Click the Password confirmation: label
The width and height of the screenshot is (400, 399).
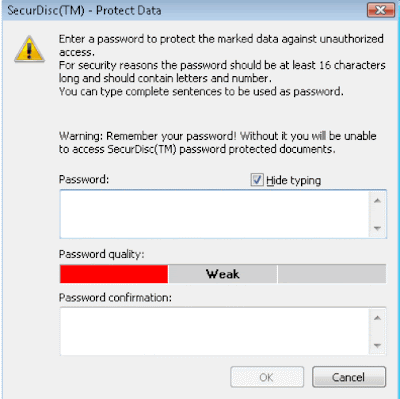(x=115, y=297)
